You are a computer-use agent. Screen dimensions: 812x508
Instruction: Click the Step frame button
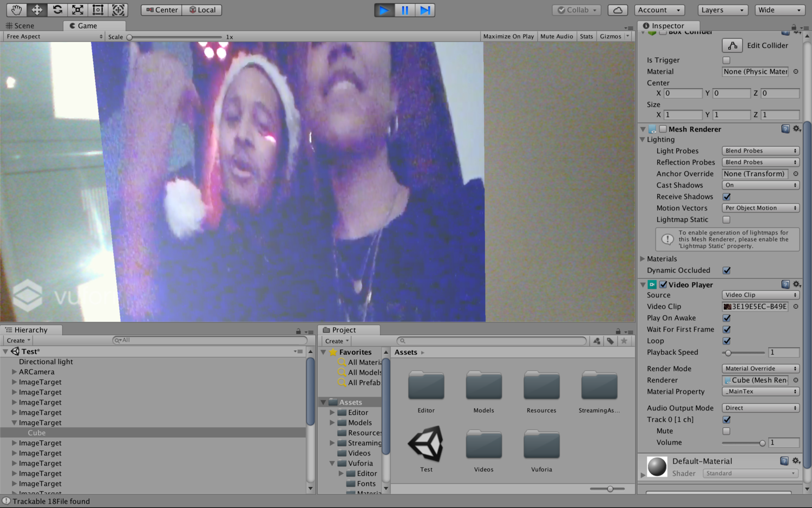click(425, 10)
